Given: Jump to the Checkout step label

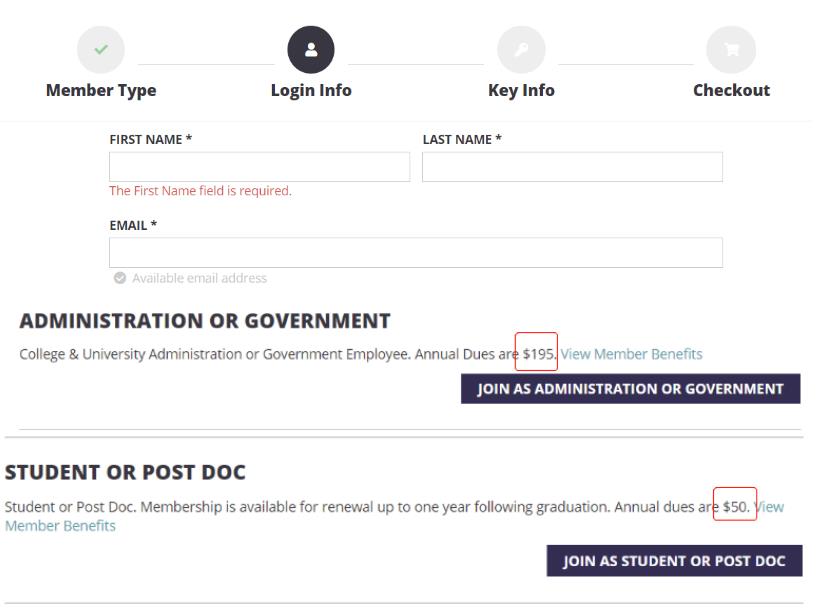Looking at the screenshot, I should coord(731,90).
